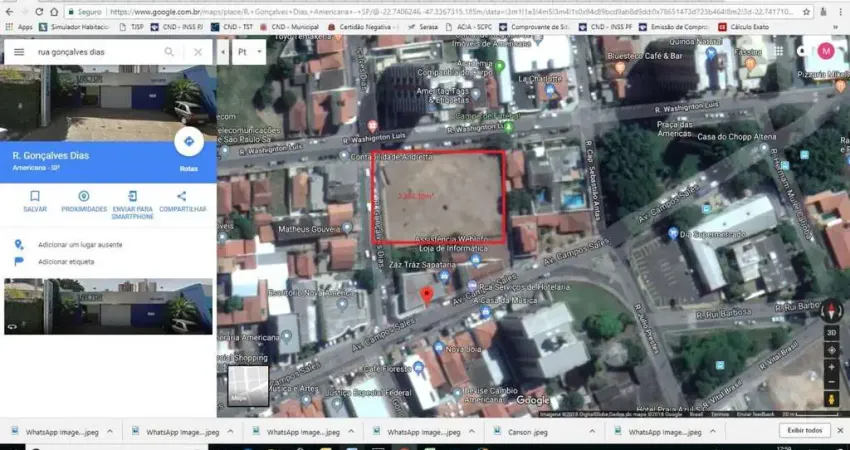
Task: Open first WhatsApp Image download
Action: (55, 432)
